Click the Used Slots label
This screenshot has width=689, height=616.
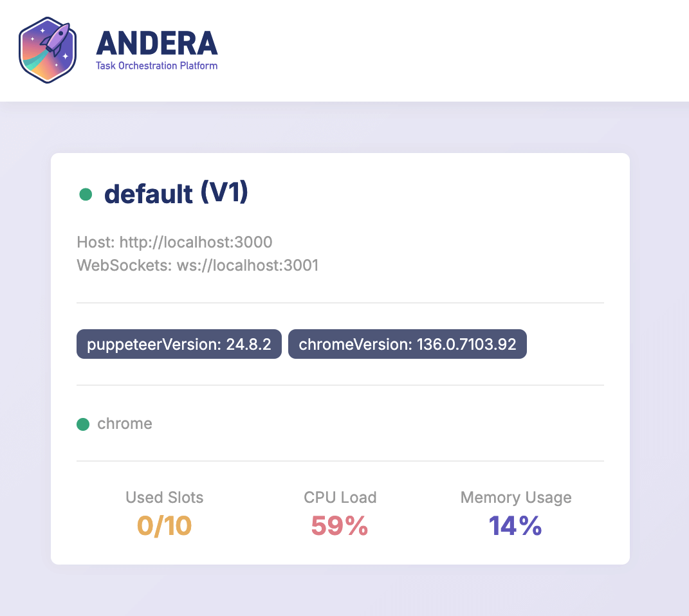coord(165,497)
